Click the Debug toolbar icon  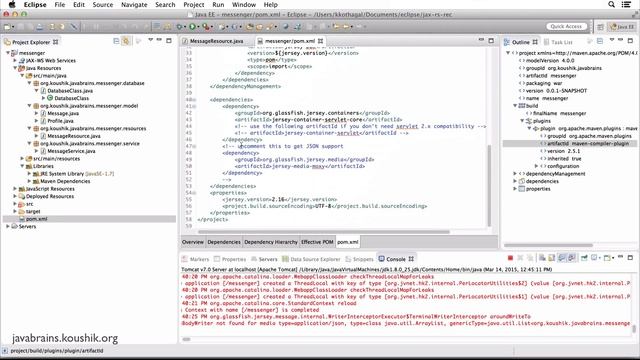point(179,27)
